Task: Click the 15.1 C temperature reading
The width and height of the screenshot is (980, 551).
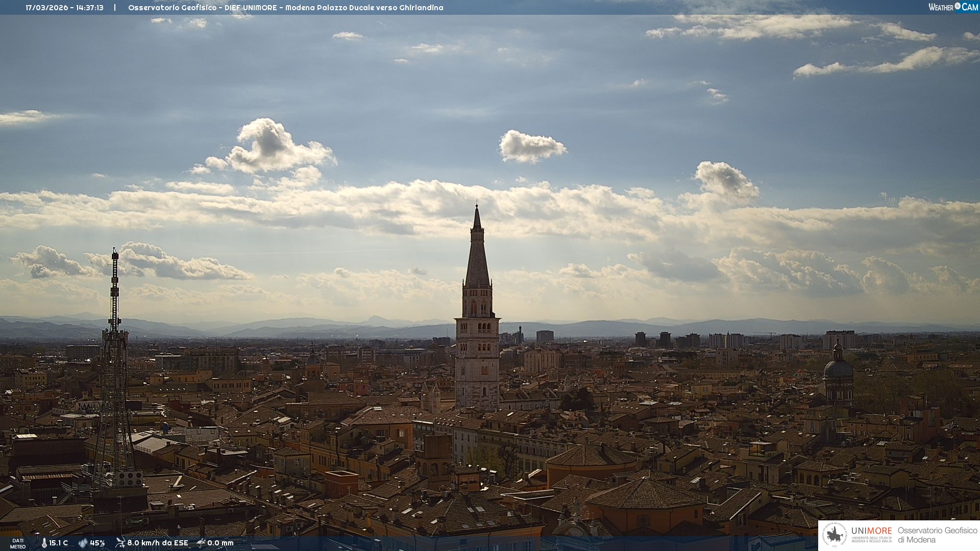Action: (x=59, y=543)
